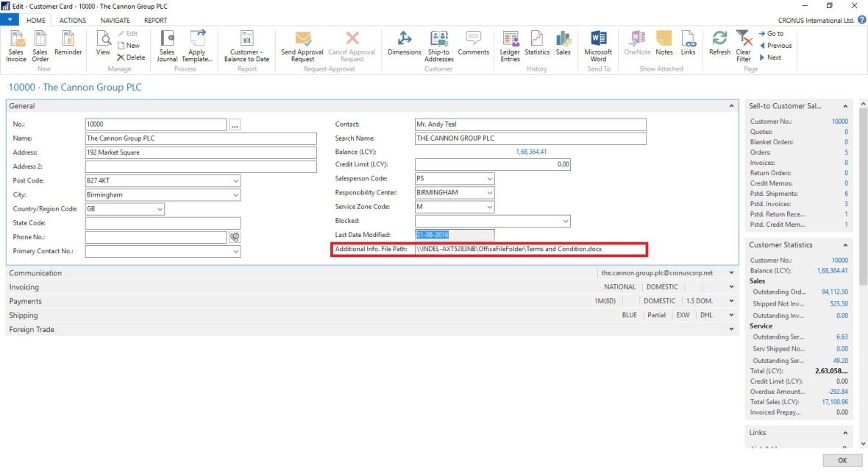
Task: Open the Salesperson Code dropdown
Action: [x=489, y=179]
